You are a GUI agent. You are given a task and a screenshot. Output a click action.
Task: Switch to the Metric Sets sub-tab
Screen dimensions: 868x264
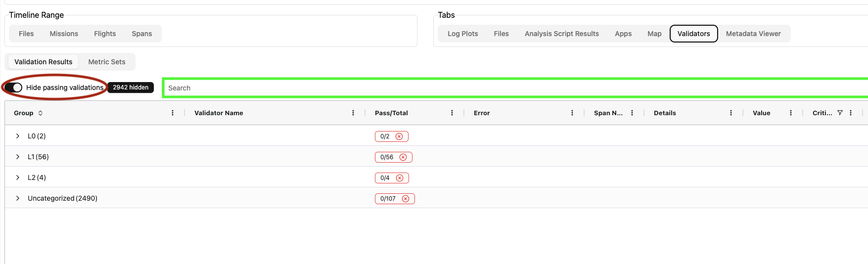coord(107,62)
